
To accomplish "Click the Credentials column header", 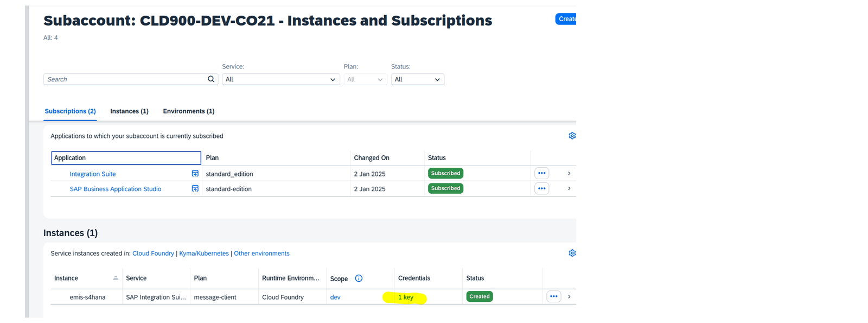I will tap(414, 278).
